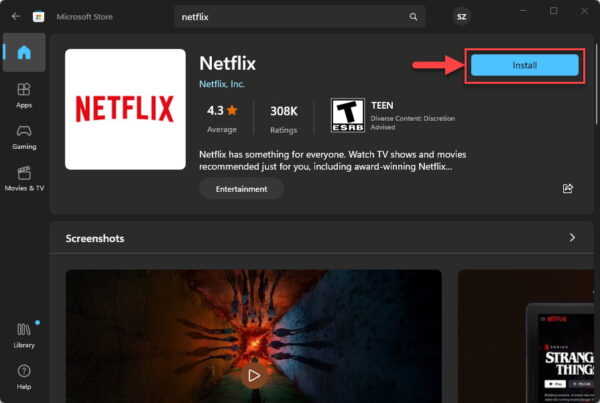Open the Apps section in sidebar
Viewport: 600px width, 403px height.
23,95
